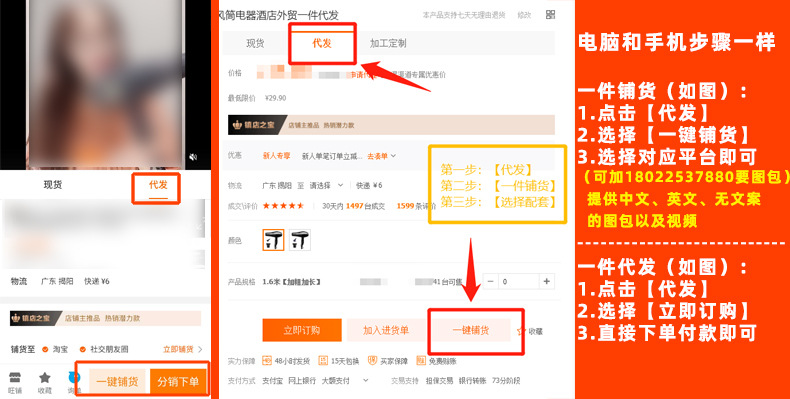Click the 修改 link at top
Viewport: 790px width, 399px height.
click(524, 15)
